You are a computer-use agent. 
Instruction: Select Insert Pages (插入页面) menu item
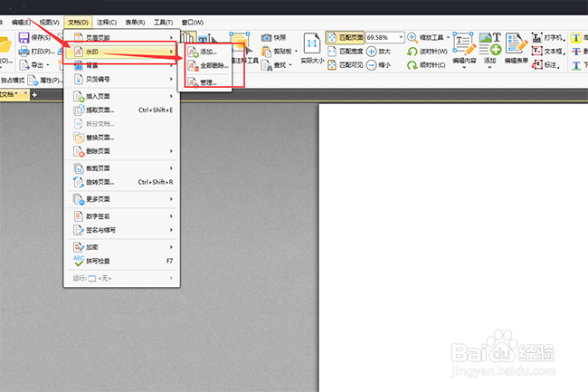pyautogui.click(x=121, y=96)
